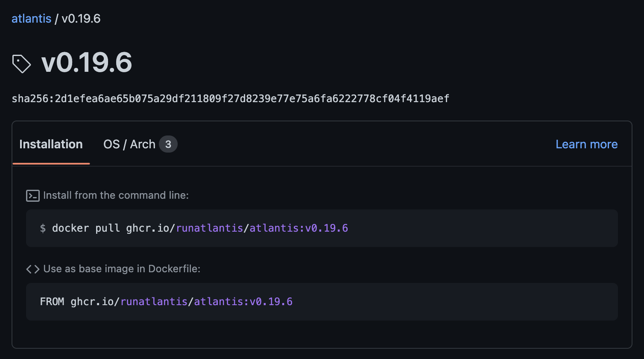Click the tag icon beside v0.19.6 heading
This screenshot has height=359, width=644.
[x=22, y=63]
